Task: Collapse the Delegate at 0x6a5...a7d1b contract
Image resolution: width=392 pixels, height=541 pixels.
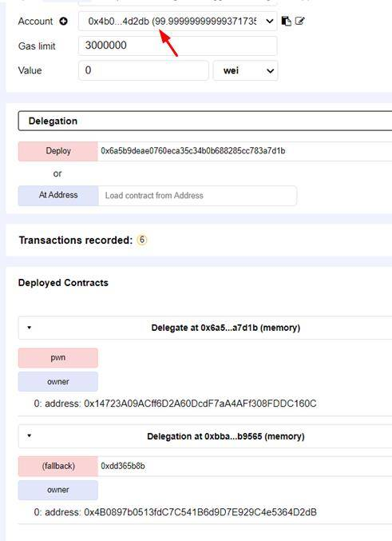Action: (30, 328)
